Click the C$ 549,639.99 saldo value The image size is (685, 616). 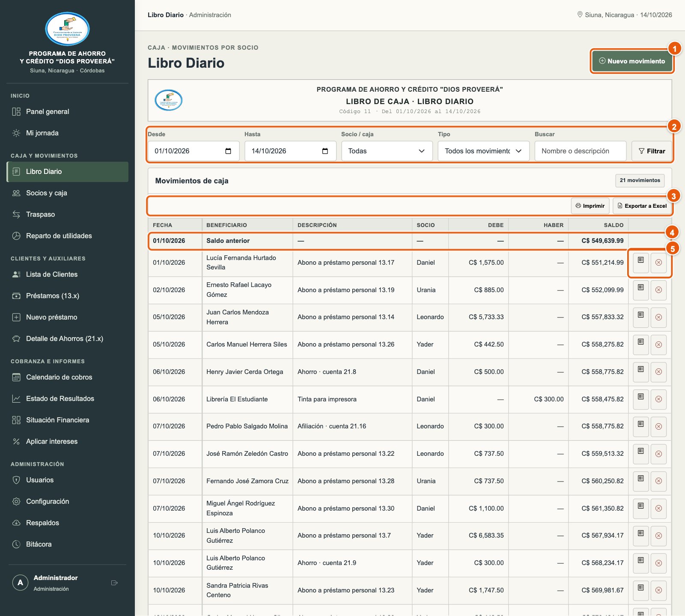(602, 241)
